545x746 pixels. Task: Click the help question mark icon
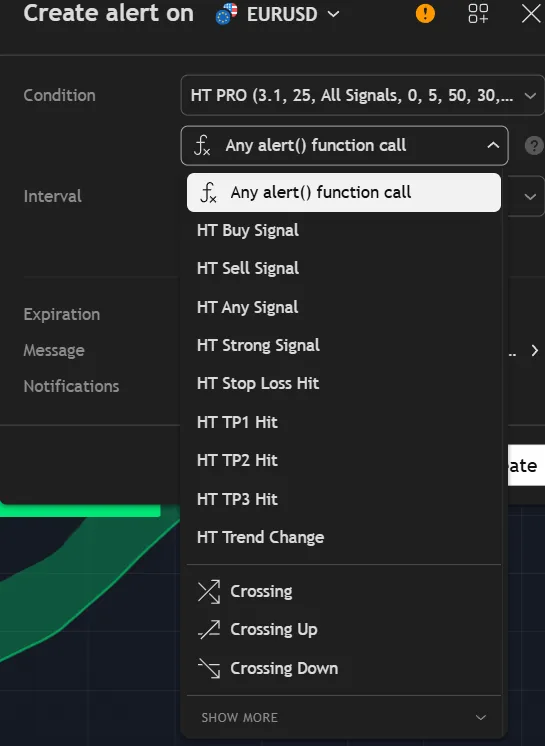pos(534,145)
